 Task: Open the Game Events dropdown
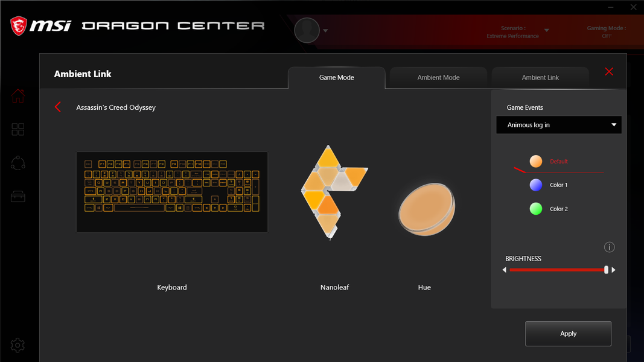click(558, 125)
